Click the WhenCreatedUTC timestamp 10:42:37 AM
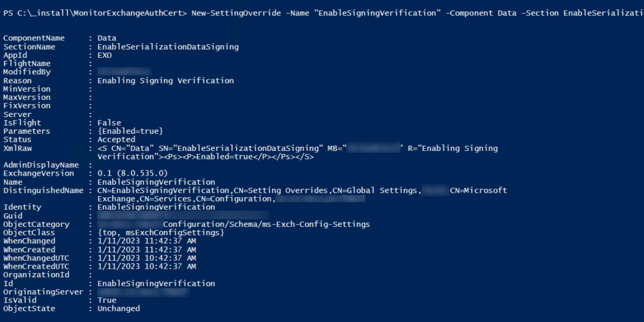The image size is (644, 322). (x=170, y=267)
